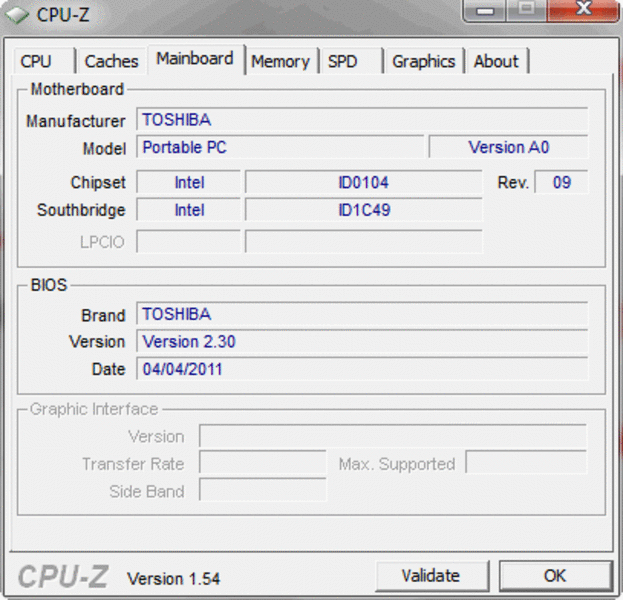The image size is (623, 600).
Task: Click the empty Side Band field
Action: (x=263, y=490)
